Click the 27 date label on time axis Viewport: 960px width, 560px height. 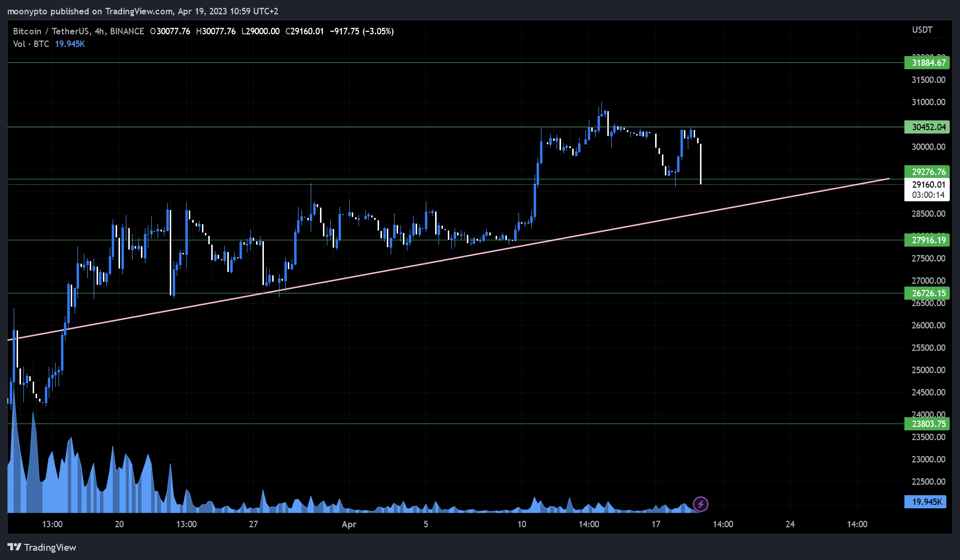click(x=253, y=524)
